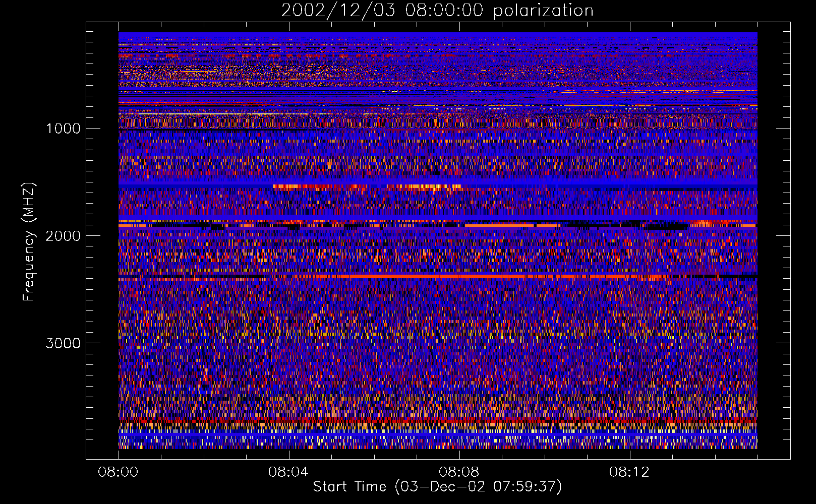Click the 'Frequency (MHZ)' axis label
816x504 pixels.
pyautogui.click(x=29, y=242)
